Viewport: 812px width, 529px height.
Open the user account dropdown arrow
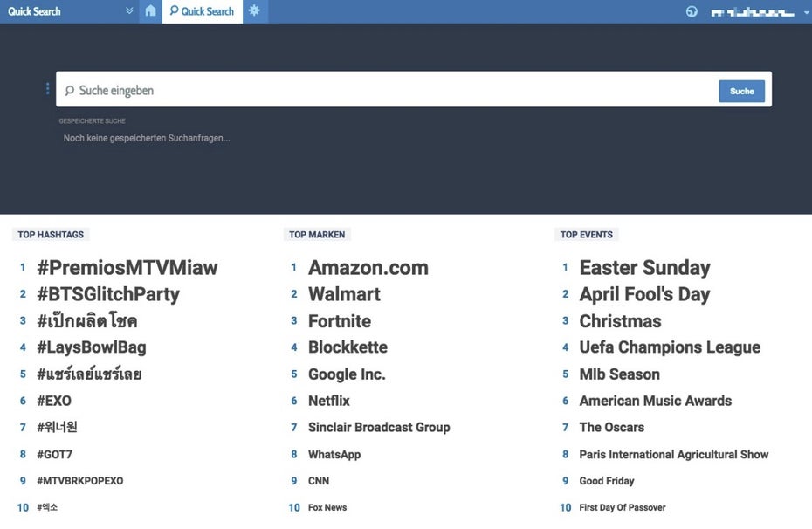pos(806,12)
